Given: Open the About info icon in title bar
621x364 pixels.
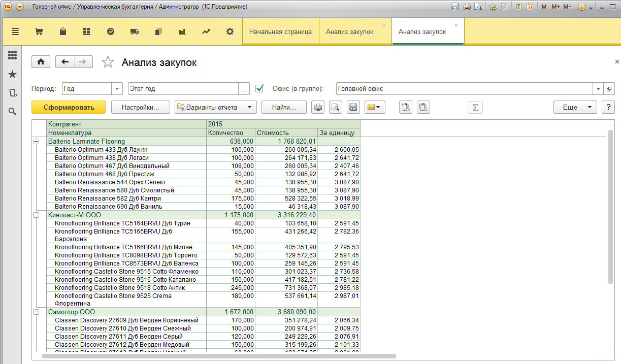Looking at the screenshot, I should pos(582,7).
